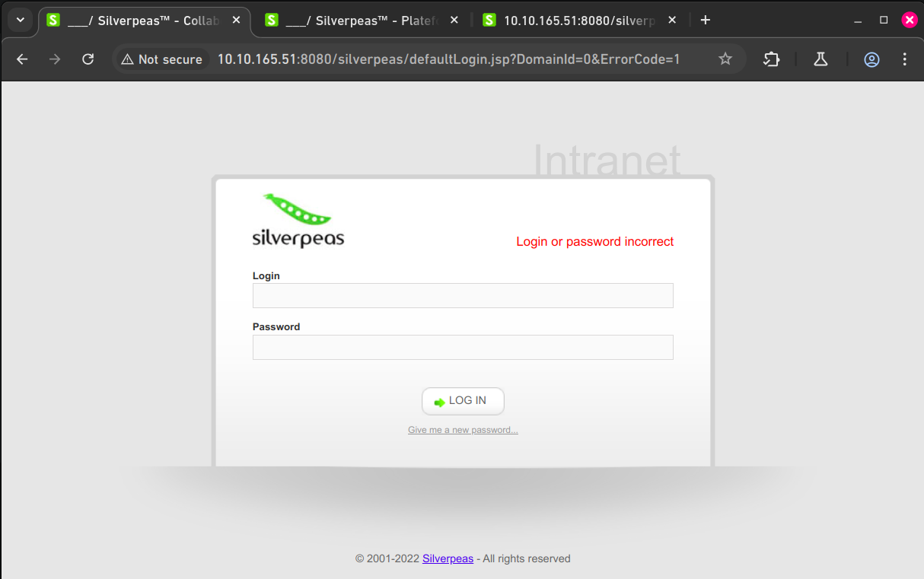The width and height of the screenshot is (924, 579).
Task: Open a new browser tab
Action: pos(706,21)
